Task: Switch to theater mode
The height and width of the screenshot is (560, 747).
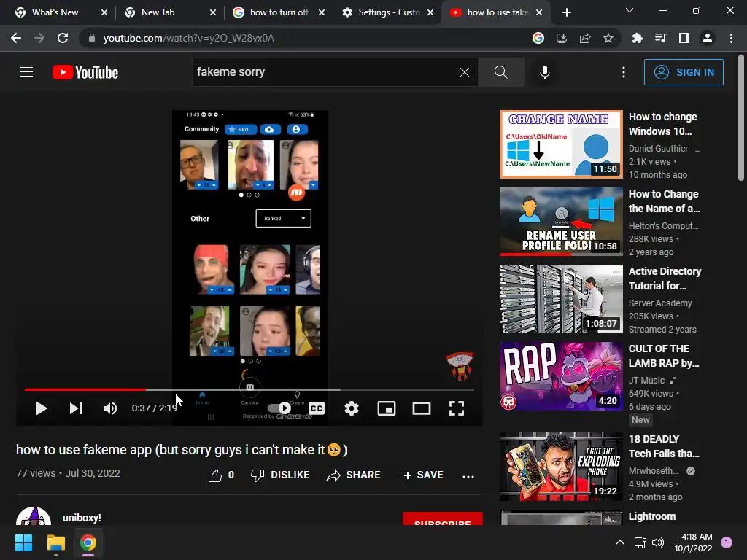Action: pos(422,408)
